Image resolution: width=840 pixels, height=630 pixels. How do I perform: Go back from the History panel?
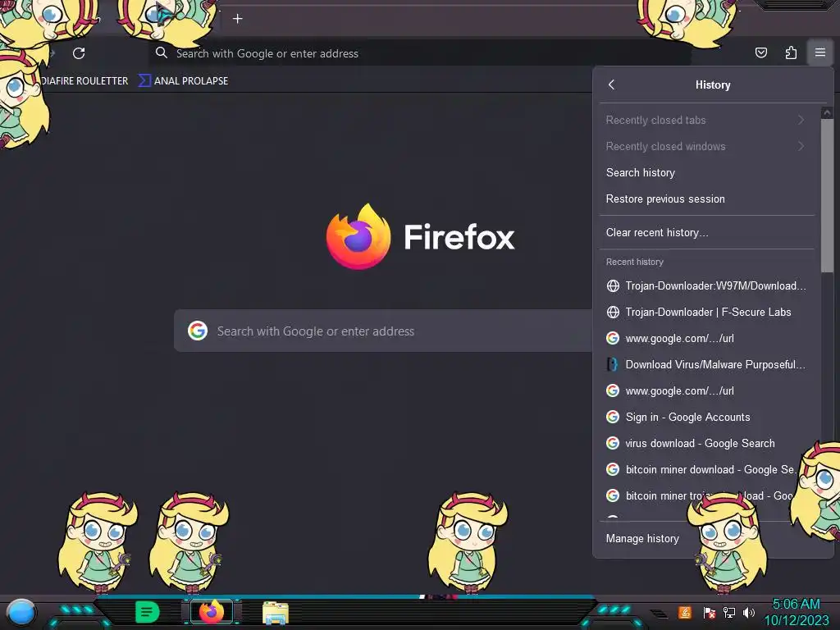tap(612, 84)
